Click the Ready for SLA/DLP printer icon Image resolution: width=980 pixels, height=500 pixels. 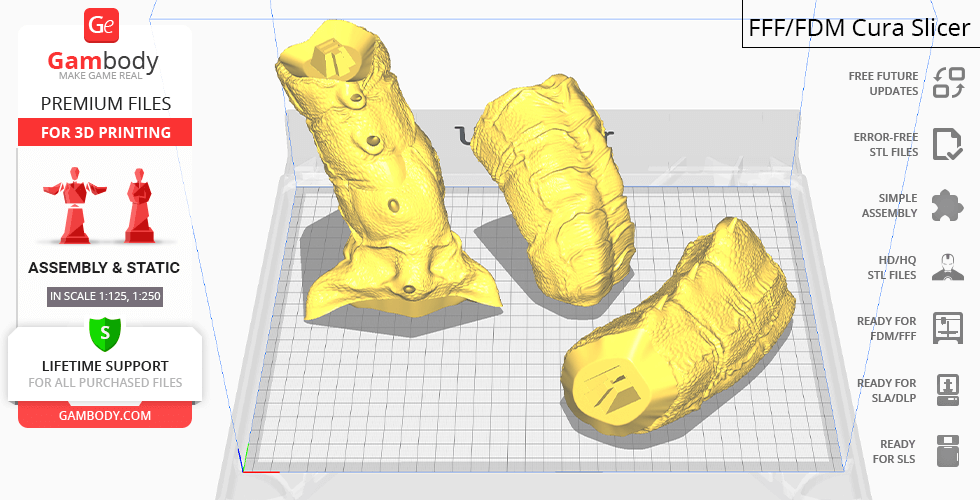[x=948, y=390]
